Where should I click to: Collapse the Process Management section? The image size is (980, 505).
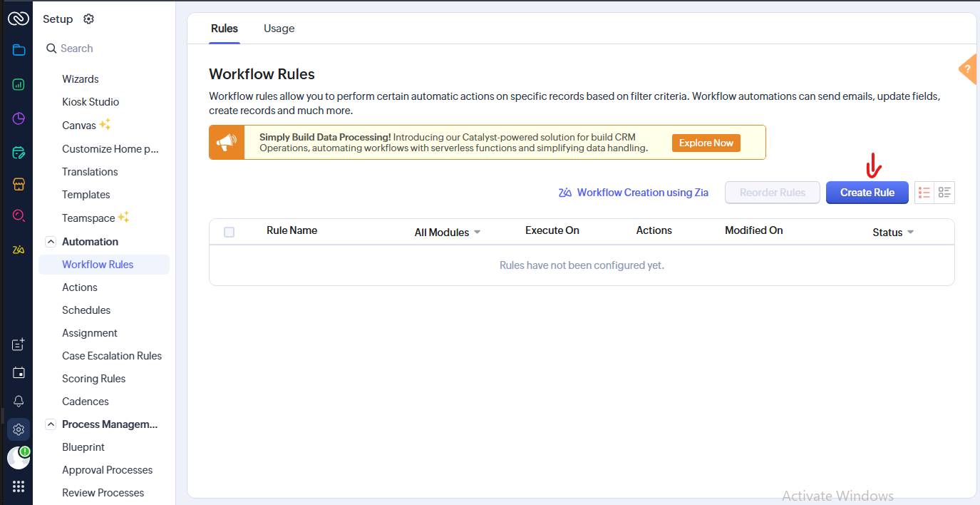[x=51, y=424]
